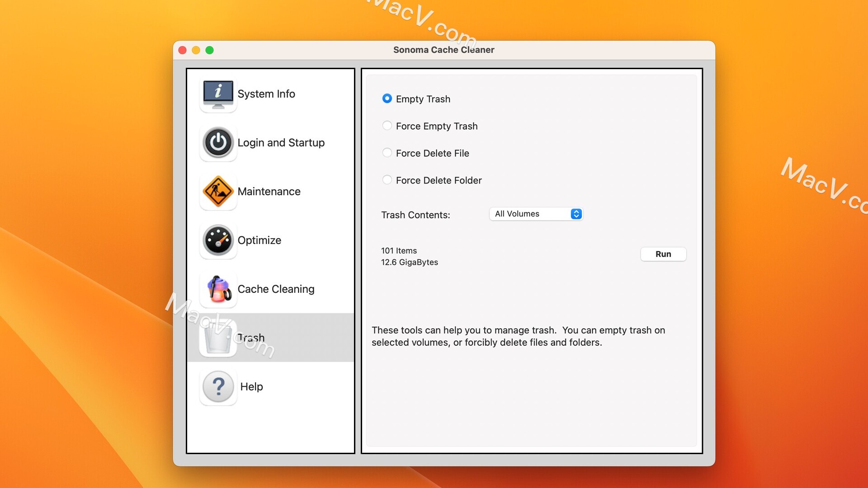Click the Login and Startup power icon

coord(218,143)
